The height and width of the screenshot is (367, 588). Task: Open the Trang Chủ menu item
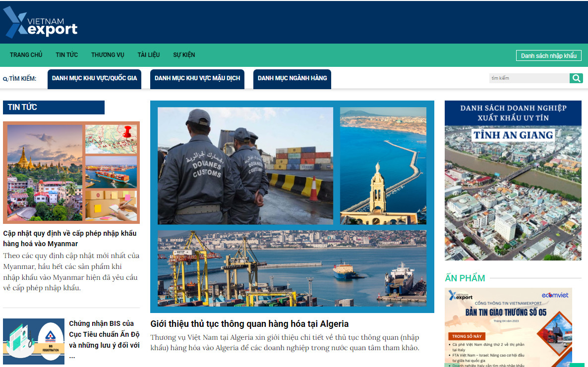coord(26,55)
